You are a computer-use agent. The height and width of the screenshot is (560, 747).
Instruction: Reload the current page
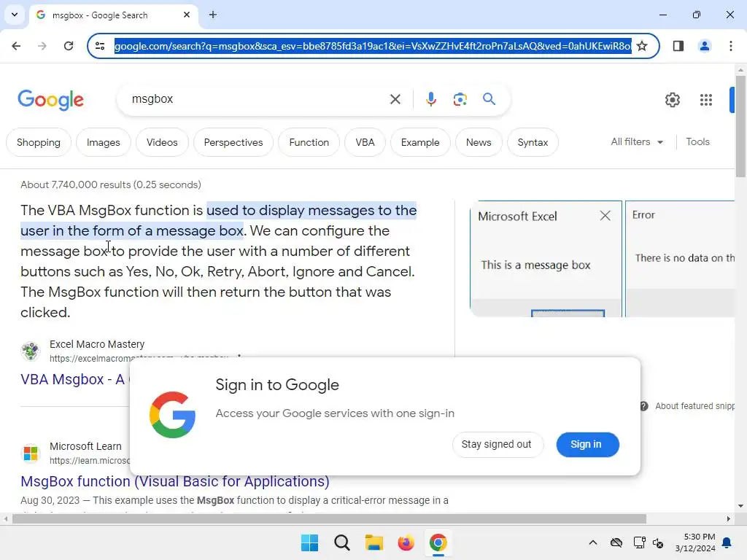69,46
